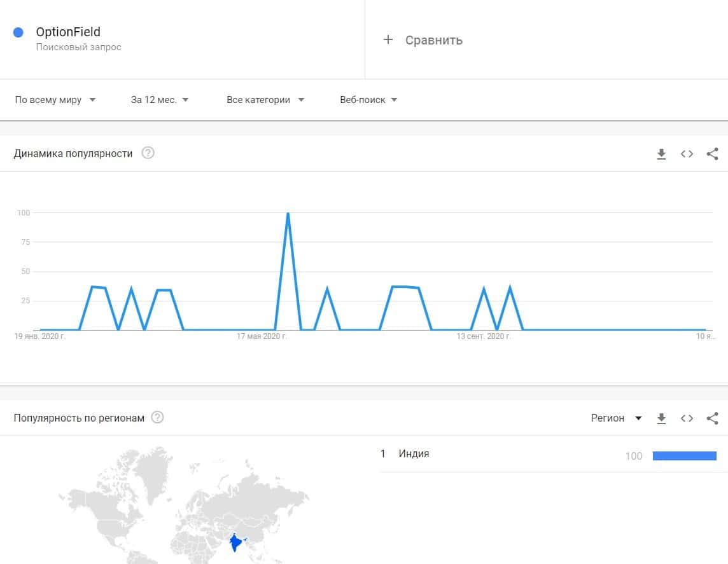Screen dimensions: 728x564
Task: Download the popularity dynamics chart data
Action: pos(661,154)
